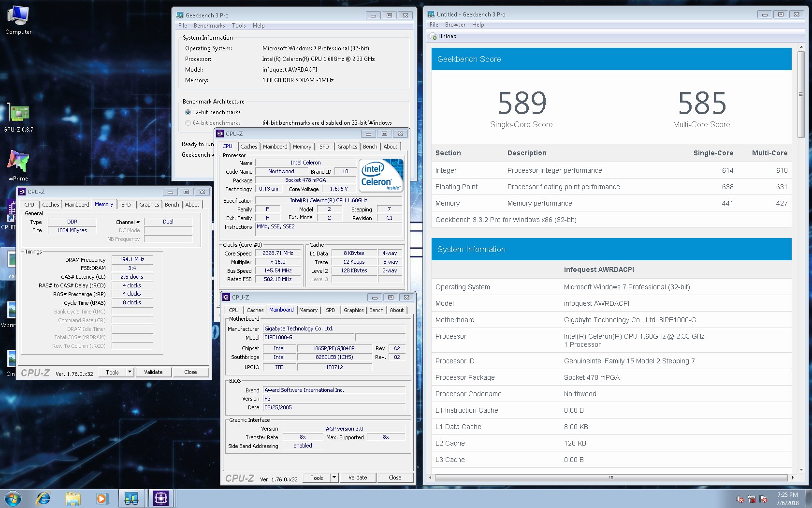Click the BIOS Date 08/25/2005 field

click(x=334, y=407)
